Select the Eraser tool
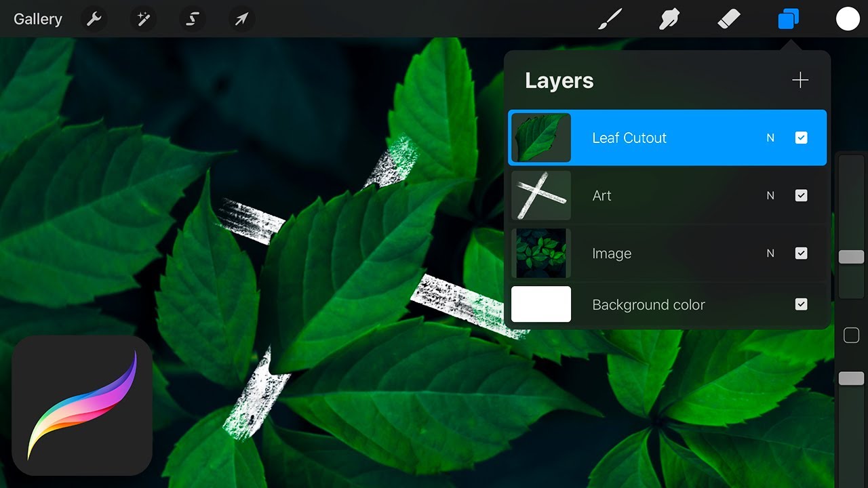This screenshot has width=868, height=488. (x=729, y=19)
